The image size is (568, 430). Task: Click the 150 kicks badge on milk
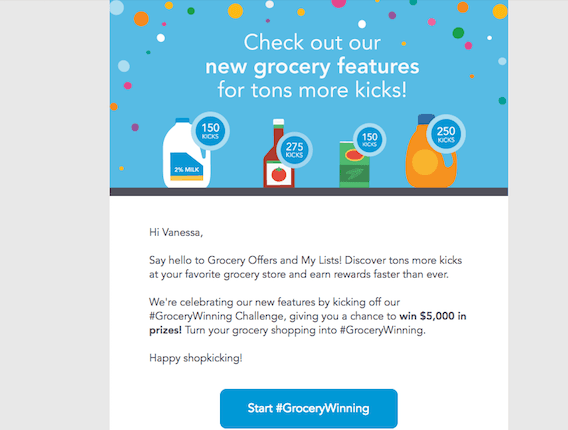point(210,131)
